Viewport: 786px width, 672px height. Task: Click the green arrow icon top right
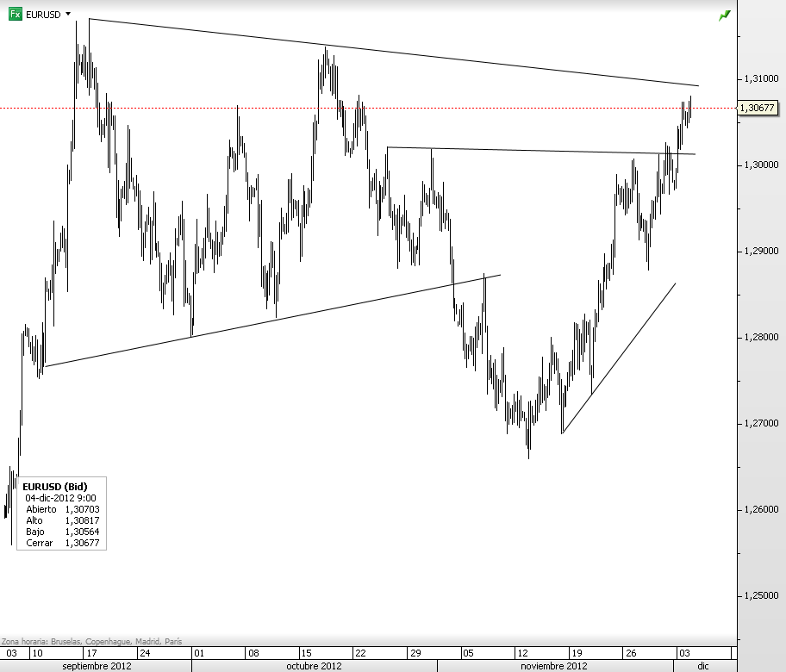click(724, 16)
